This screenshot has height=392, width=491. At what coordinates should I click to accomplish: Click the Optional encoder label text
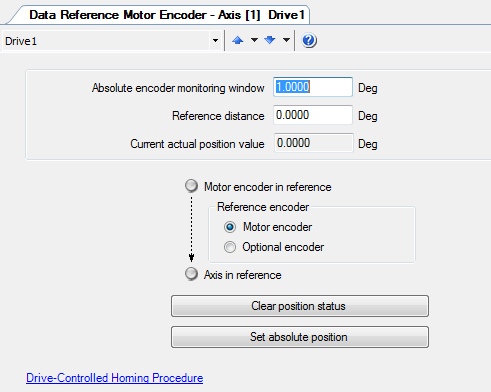click(x=283, y=247)
